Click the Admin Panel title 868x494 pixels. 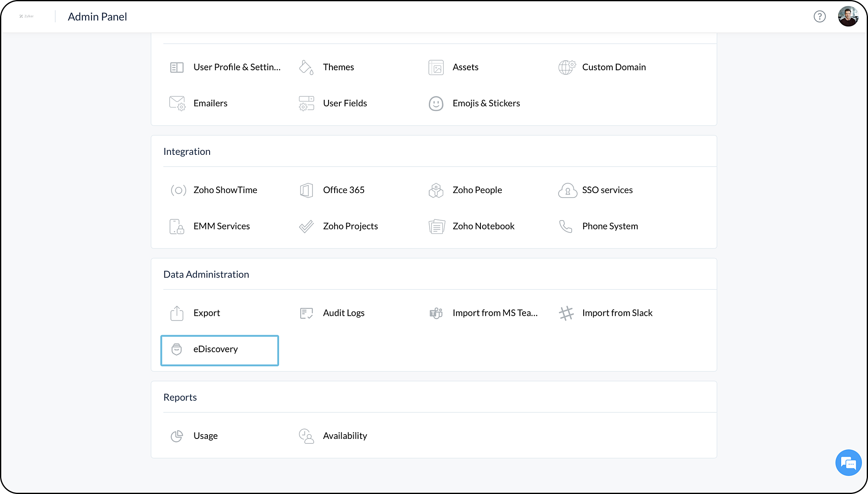[x=97, y=16]
